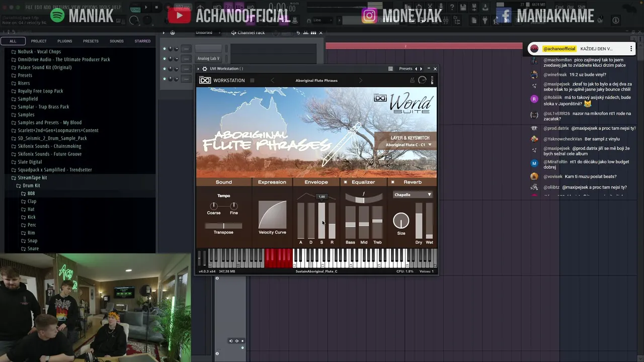Select the ALL browser tab

(x=13, y=41)
